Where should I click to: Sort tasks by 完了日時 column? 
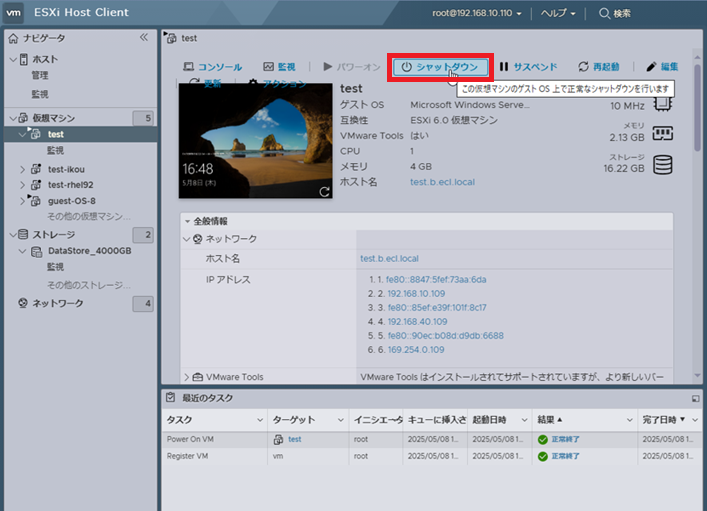click(x=663, y=420)
